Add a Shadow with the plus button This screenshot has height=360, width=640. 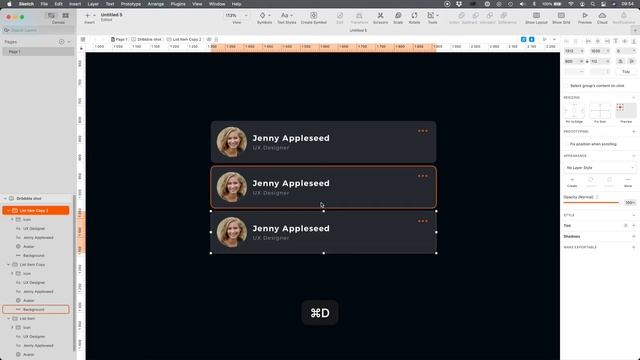point(634,236)
